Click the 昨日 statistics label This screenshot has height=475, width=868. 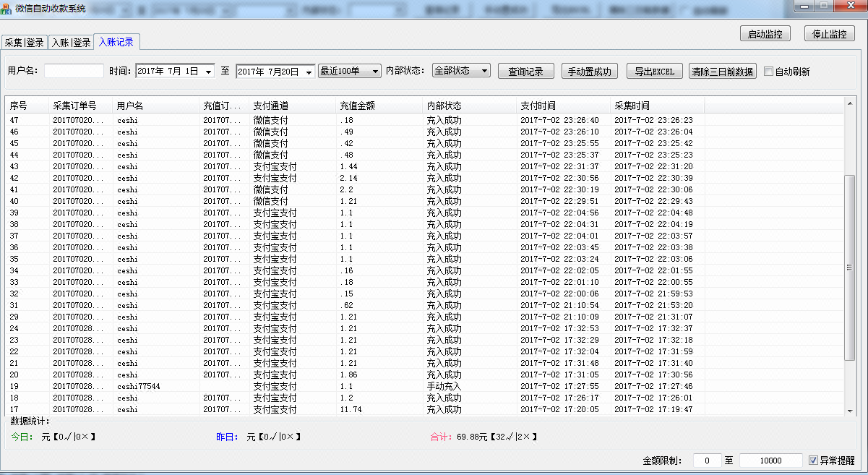pos(228,437)
